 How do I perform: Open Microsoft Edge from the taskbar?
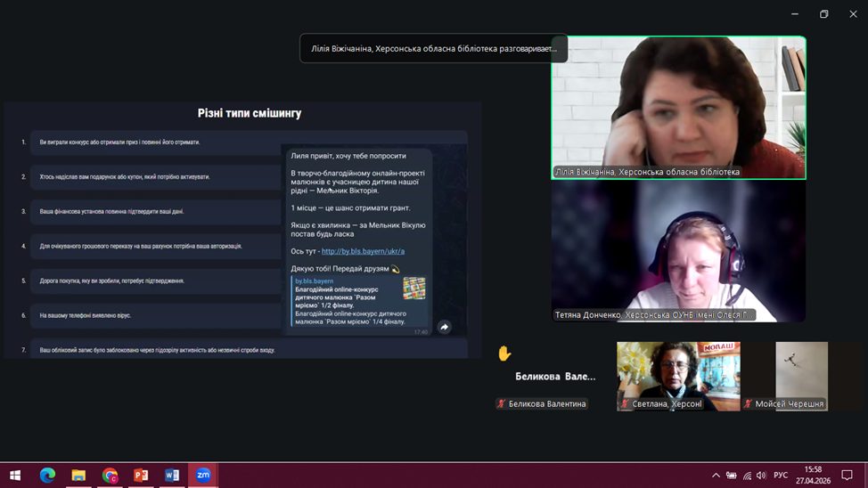47,475
